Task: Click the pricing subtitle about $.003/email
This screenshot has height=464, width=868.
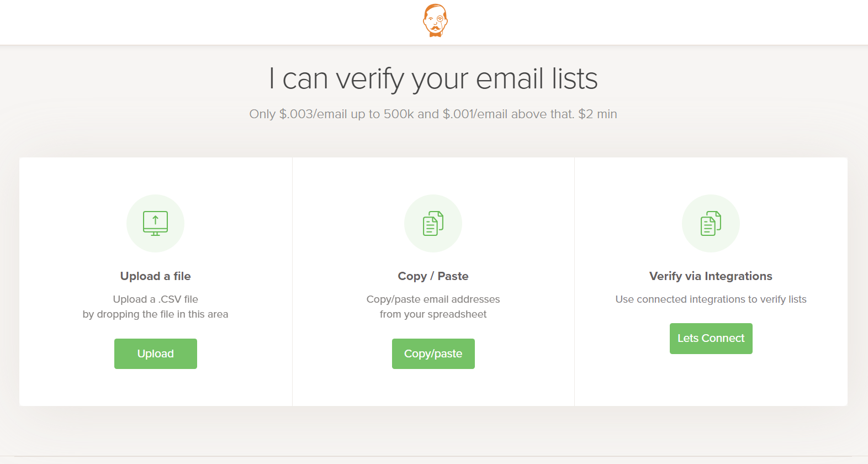Action: click(433, 114)
